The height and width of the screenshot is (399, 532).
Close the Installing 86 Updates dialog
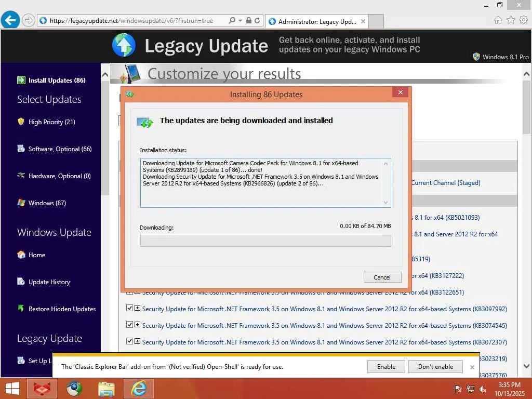(x=401, y=92)
